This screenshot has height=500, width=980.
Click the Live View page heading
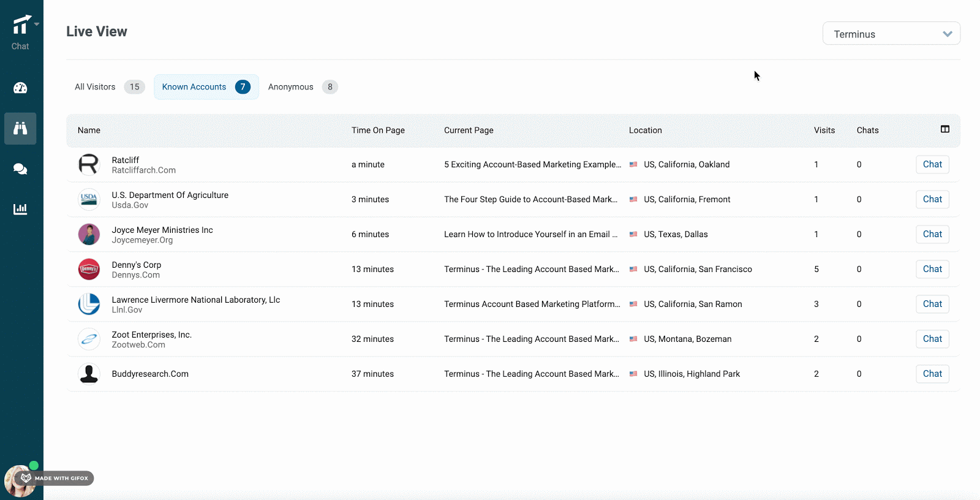coord(97,32)
